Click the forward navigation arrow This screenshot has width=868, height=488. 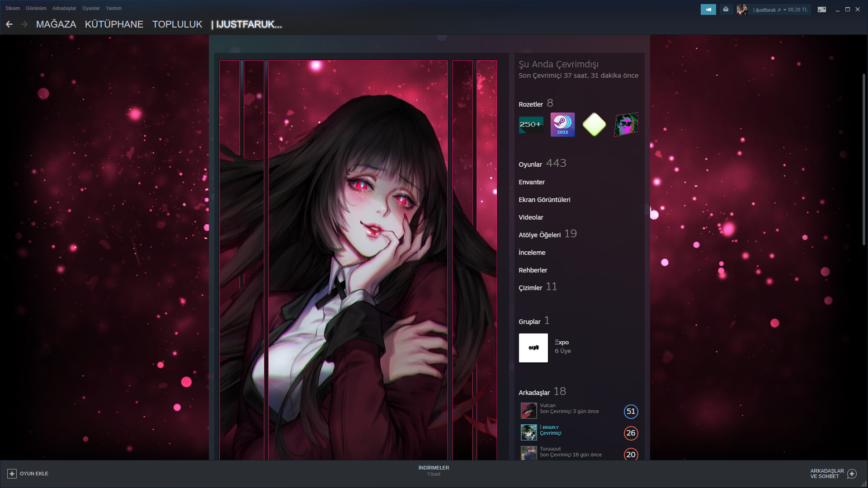24,24
